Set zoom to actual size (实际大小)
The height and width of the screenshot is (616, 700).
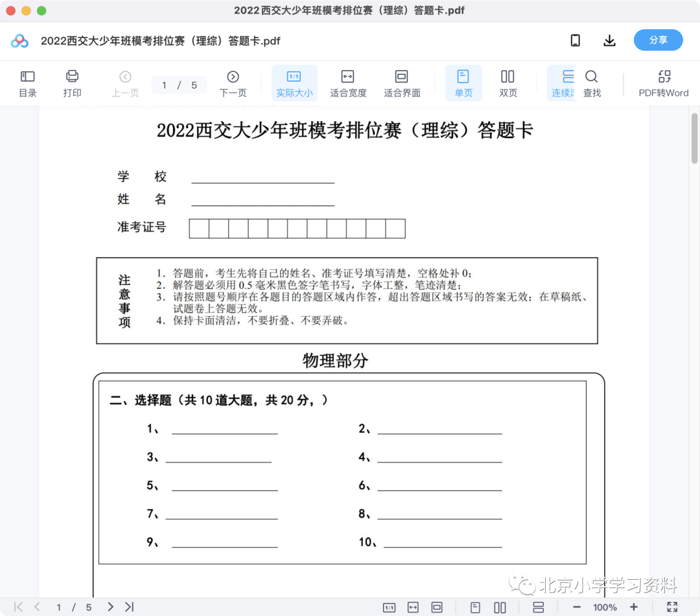pyautogui.click(x=294, y=84)
